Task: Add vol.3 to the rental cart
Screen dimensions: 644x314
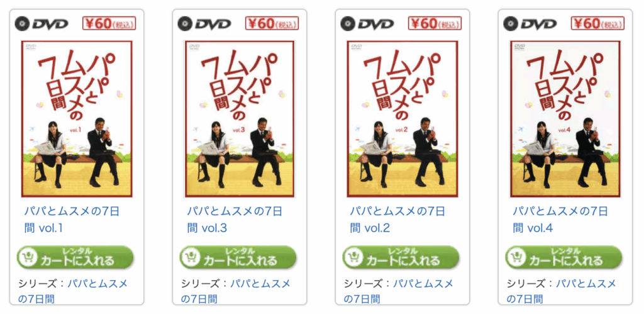Action: pos(238,257)
